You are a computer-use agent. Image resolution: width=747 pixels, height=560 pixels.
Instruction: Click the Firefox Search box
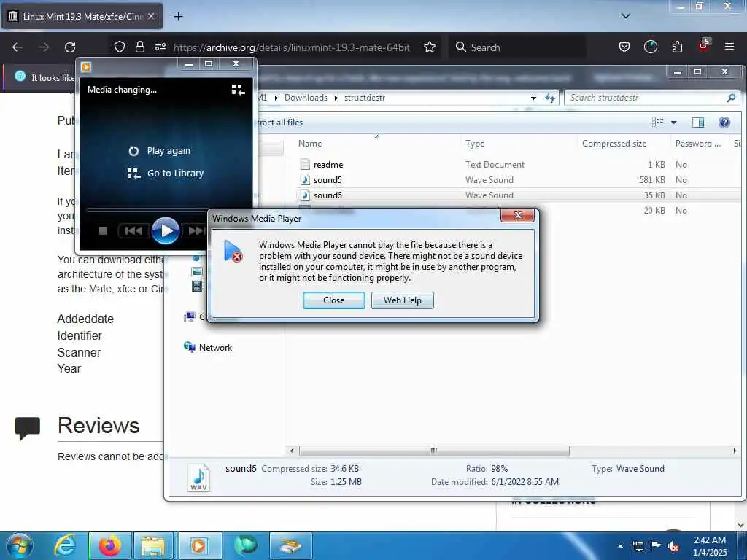pyautogui.click(x=517, y=47)
